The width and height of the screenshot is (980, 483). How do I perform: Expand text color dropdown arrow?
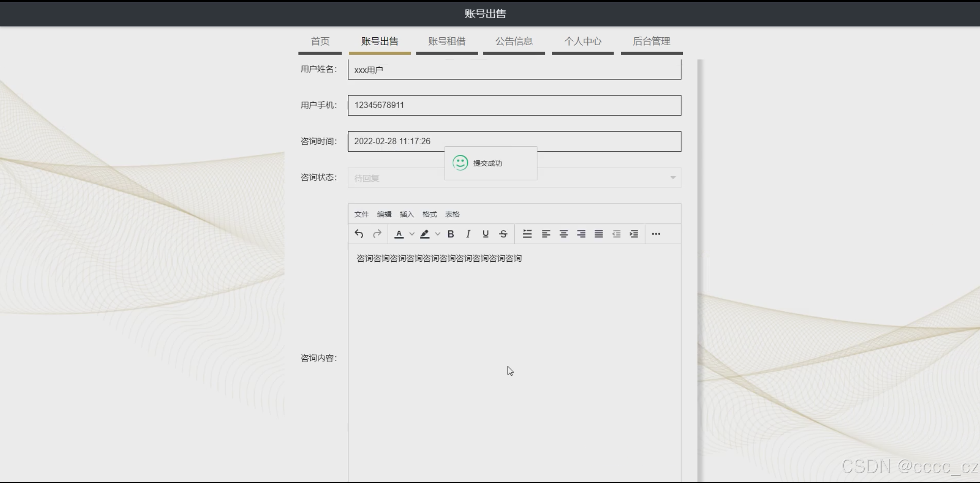[412, 234]
